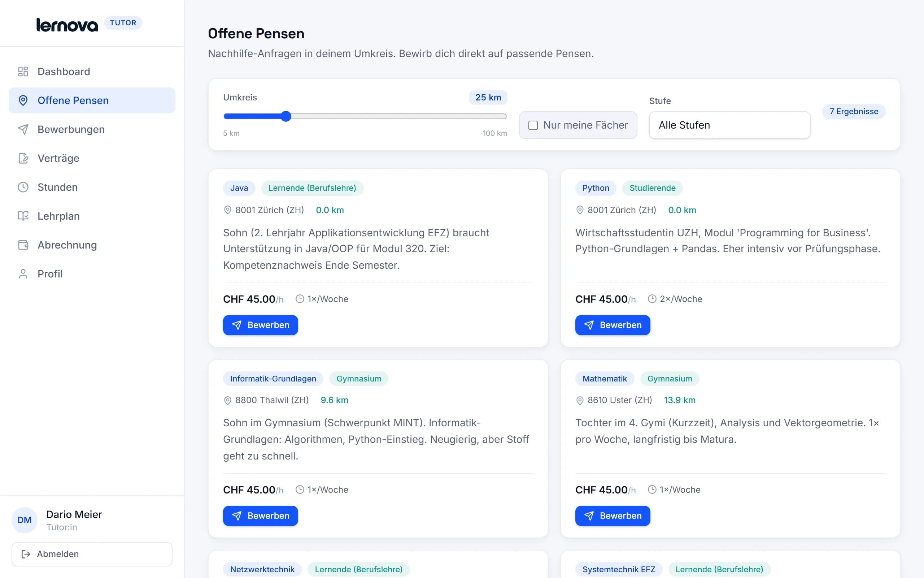Click the TUTOR badge beside the logo
Viewport: 924px width, 578px height.
[123, 23]
